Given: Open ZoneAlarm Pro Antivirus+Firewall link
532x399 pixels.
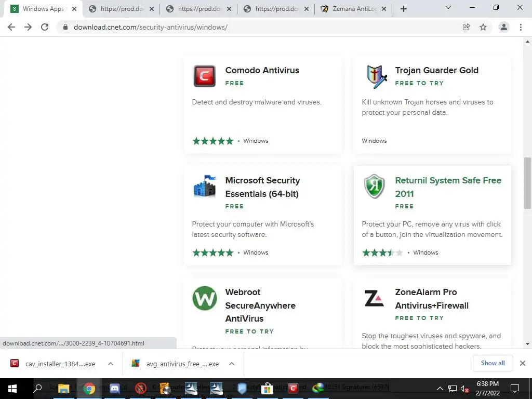Looking at the screenshot, I should [432, 299].
